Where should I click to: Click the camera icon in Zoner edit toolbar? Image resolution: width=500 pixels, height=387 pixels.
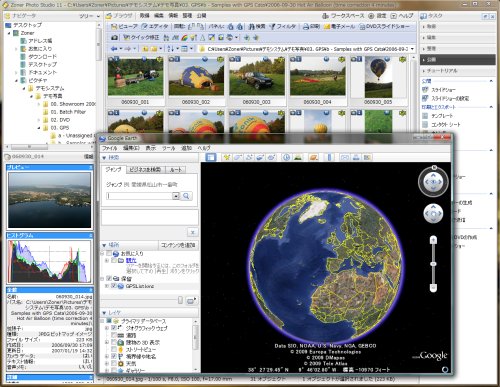[114, 38]
